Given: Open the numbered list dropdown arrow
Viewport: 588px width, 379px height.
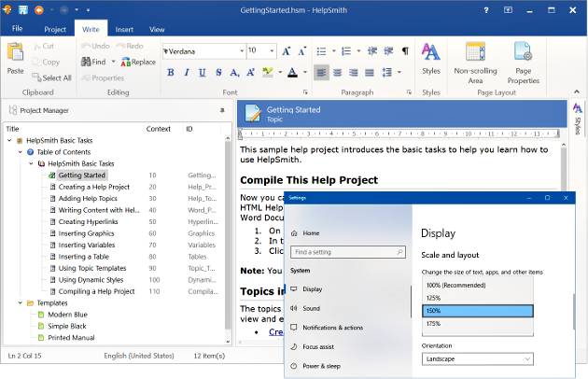Looking at the screenshot, I should click(358, 51).
